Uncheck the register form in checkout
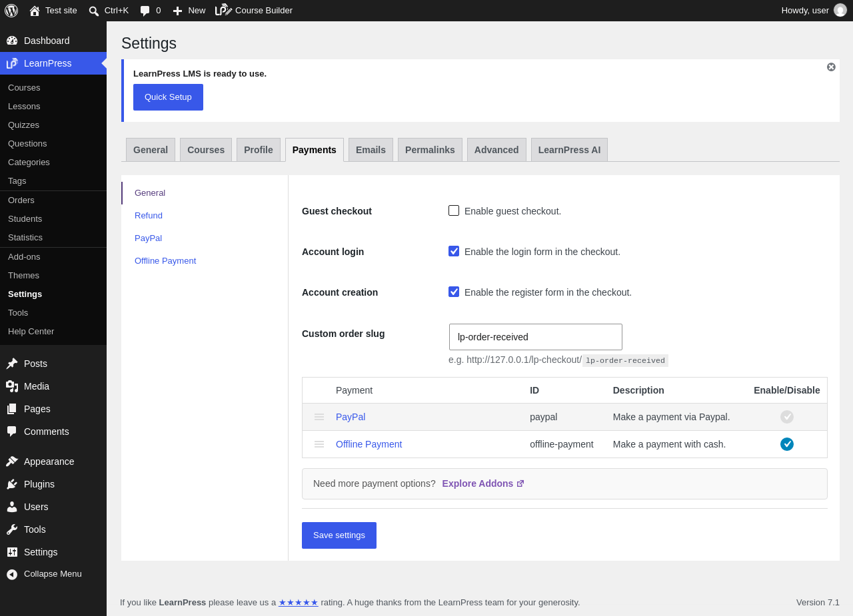Image resolution: width=853 pixels, height=616 pixels. [454, 292]
